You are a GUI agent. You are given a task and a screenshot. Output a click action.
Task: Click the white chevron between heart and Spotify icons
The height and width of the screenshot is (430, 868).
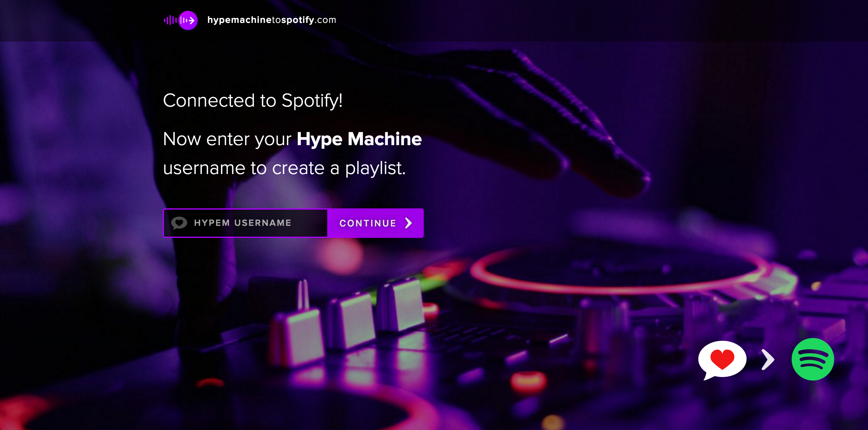coord(768,360)
